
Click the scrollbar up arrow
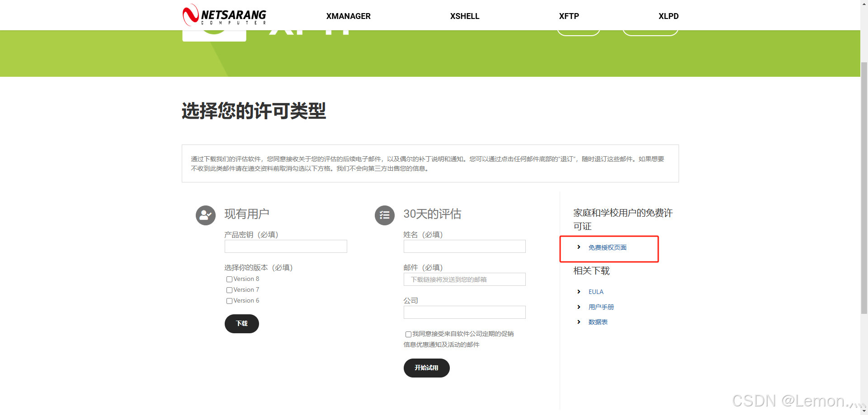point(864,3)
